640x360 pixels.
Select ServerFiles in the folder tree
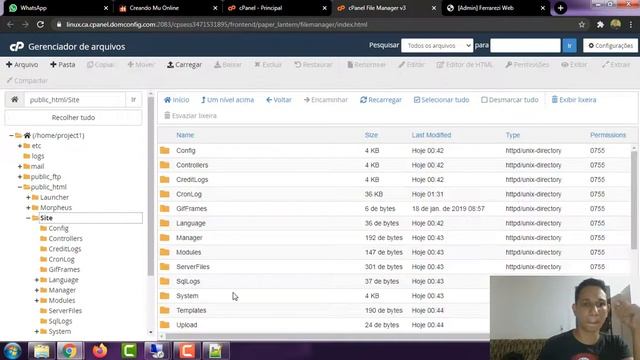65,311
